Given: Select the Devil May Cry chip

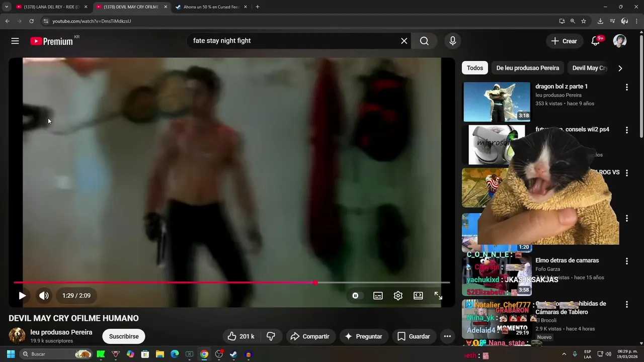Looking at the screenshot, I should click(x=590, y=68).
